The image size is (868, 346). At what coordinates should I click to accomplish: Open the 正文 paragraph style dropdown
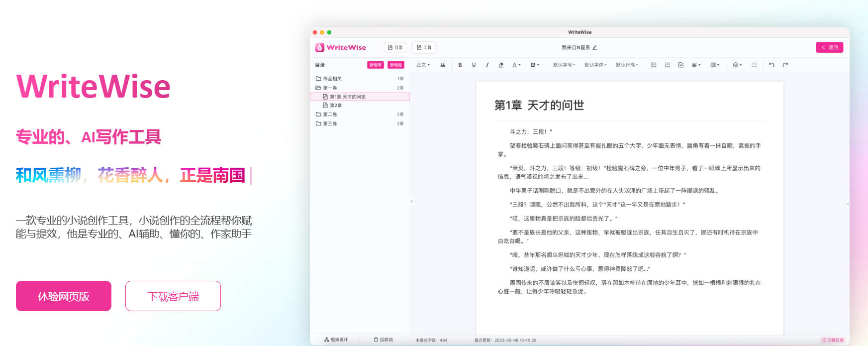click(423, 65)
